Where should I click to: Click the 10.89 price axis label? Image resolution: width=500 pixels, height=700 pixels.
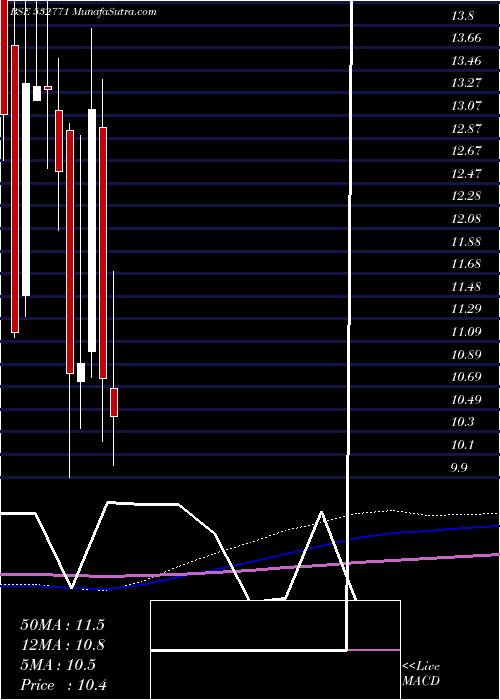pos(466,354)
